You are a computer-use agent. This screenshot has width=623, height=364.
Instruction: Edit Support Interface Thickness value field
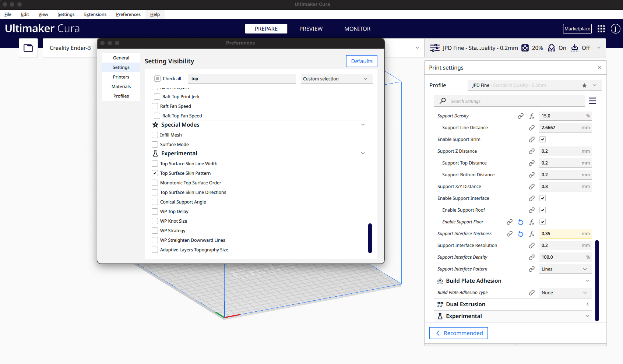tap(565, 234)
